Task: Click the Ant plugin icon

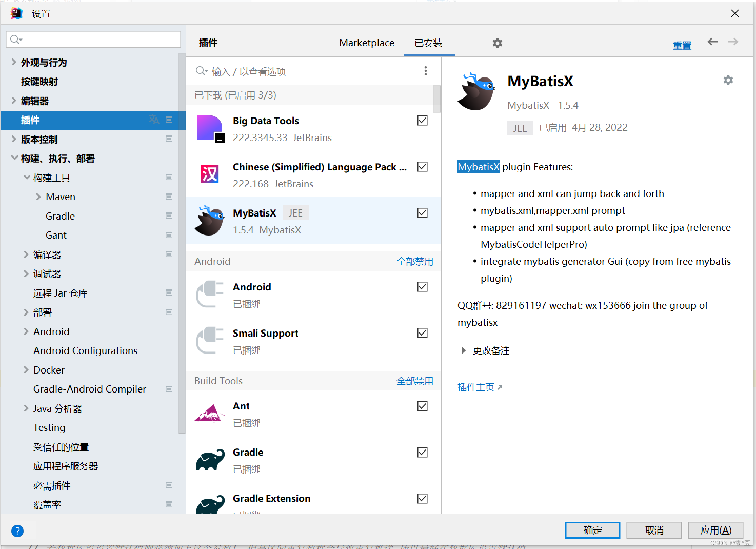Action: [x=210, y=414]
